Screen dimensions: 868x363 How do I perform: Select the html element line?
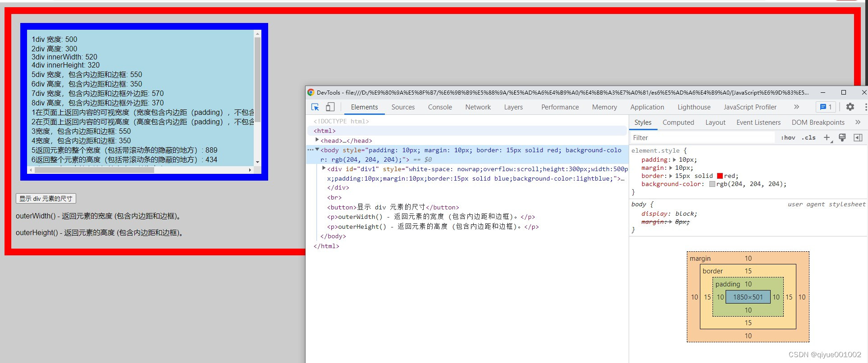click(x=468, y=131)
